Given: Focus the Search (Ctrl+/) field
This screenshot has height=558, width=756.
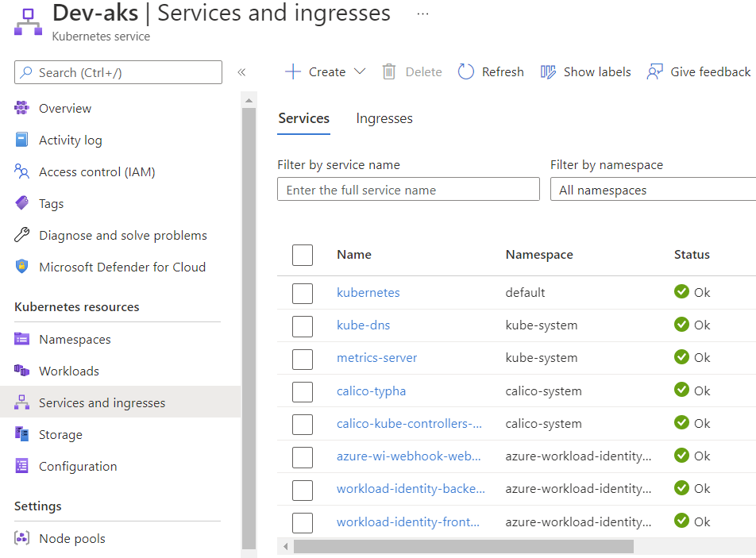Looking at the screenshot, I should [118, 72].
